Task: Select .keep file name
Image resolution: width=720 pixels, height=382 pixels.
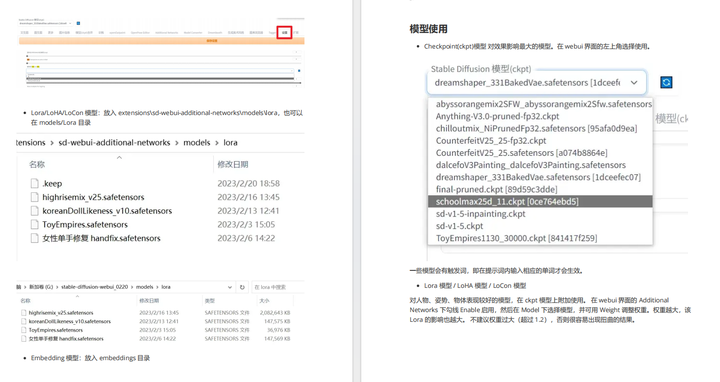Action: click(x=52, y=184)
